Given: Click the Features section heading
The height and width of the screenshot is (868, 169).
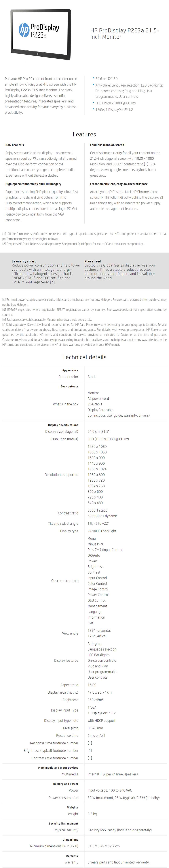Looking at the screenshot, I should pyautogui.click(x=84, y=134).
